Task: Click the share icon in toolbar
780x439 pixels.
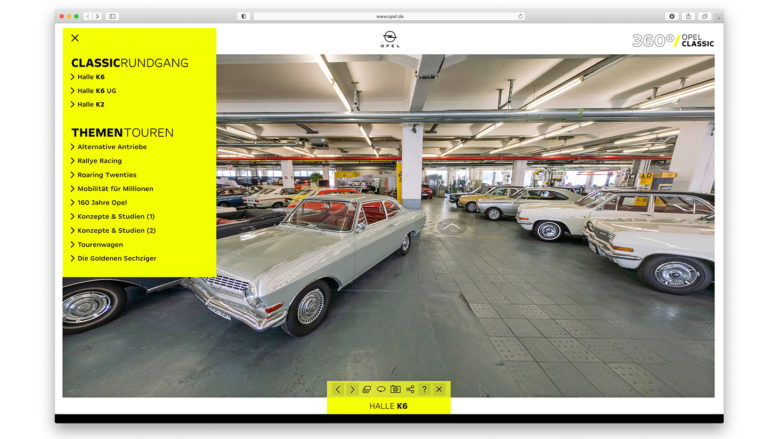Action: coord(410,389)
